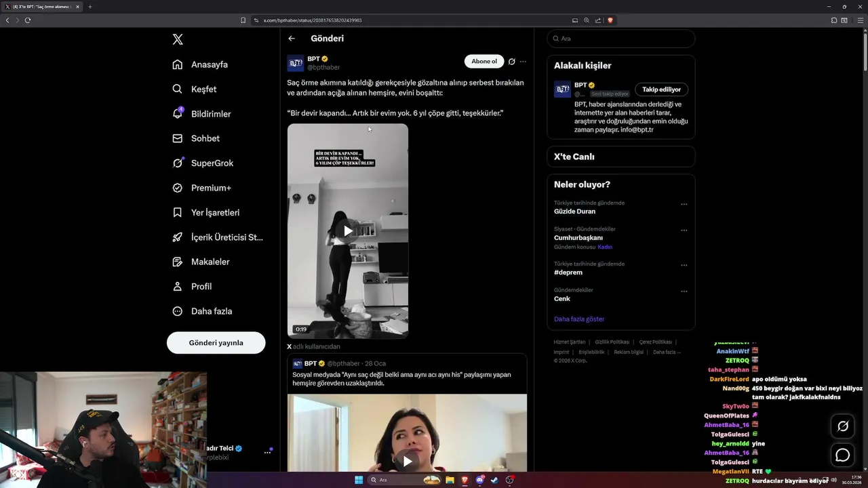Open the Cumhurbaşkanı trend
Image resolution: width=868 pixels, height=488 pixels.
click(578, 238)
